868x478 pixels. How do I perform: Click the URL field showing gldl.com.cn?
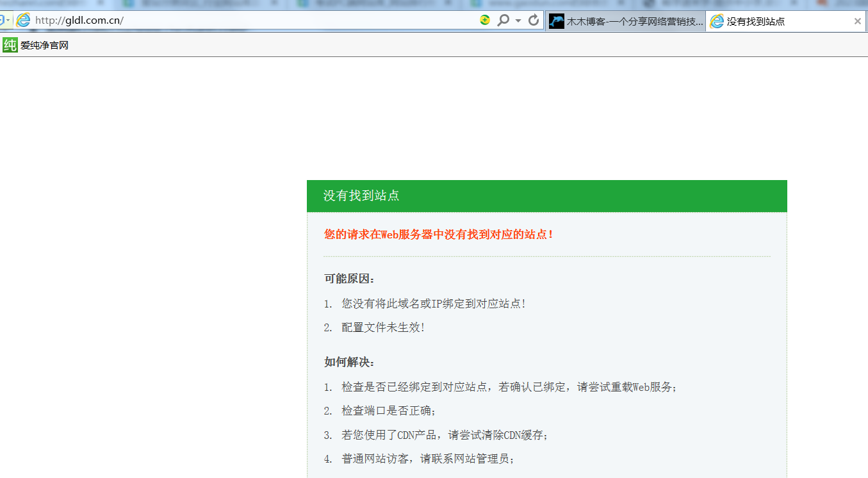pyautogui.click(x=256, y=21)
